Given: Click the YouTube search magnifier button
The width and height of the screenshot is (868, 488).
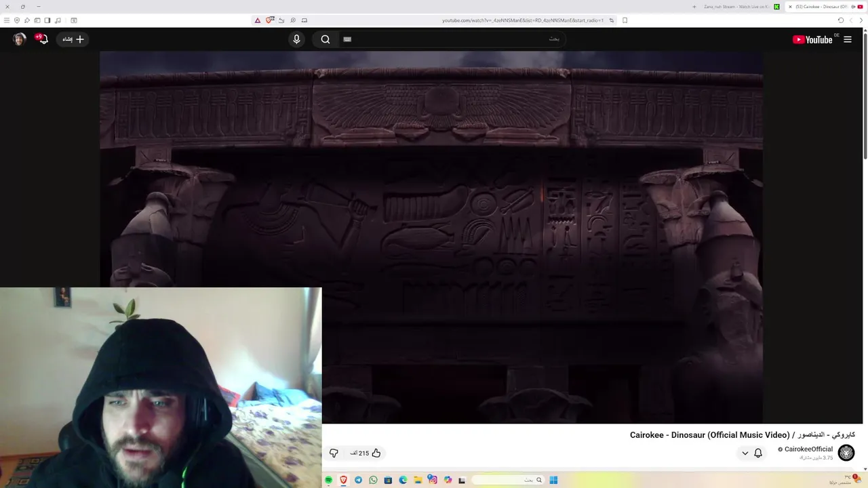Looking at the screenshot, I should click(x=325, y=39).
